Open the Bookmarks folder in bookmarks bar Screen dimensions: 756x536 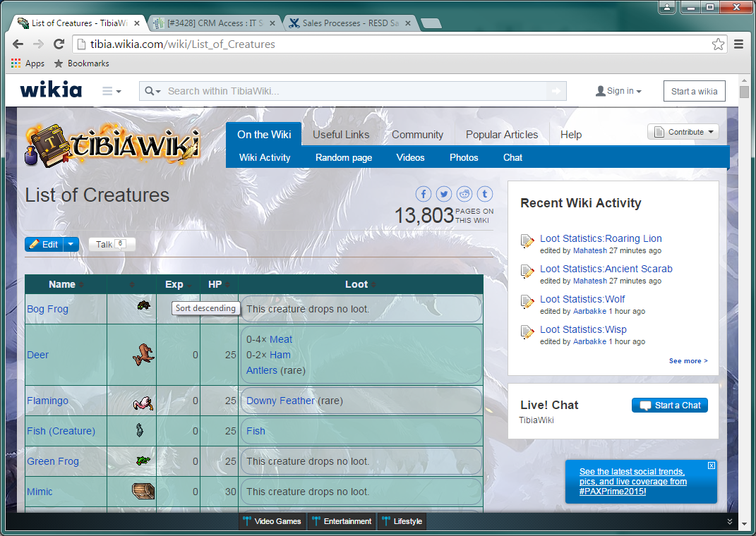pos(81,63)
